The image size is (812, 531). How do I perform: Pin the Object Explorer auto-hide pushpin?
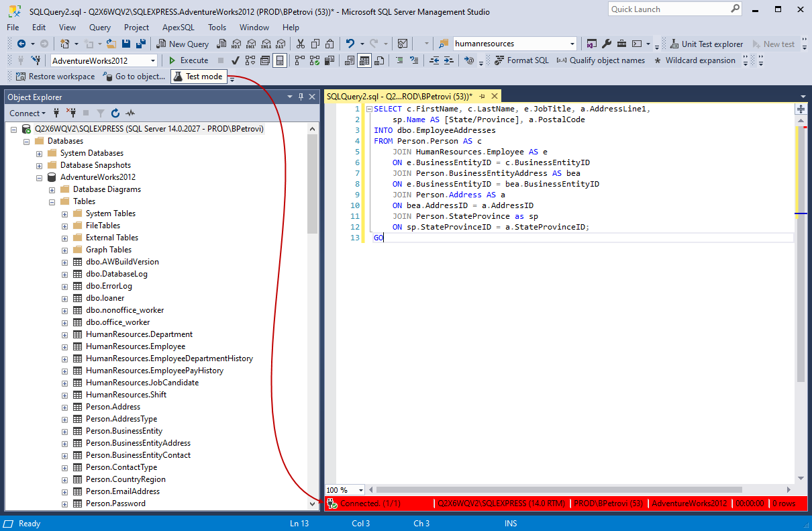coord(301,97)
